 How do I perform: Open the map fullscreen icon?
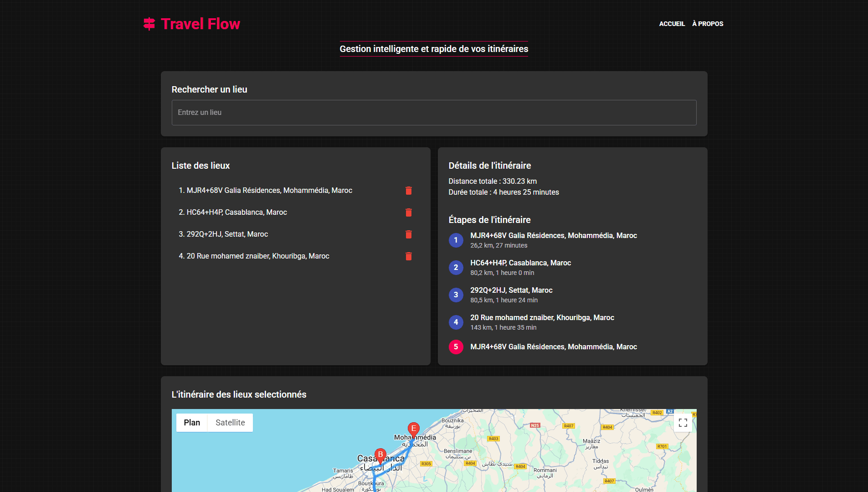683,423
